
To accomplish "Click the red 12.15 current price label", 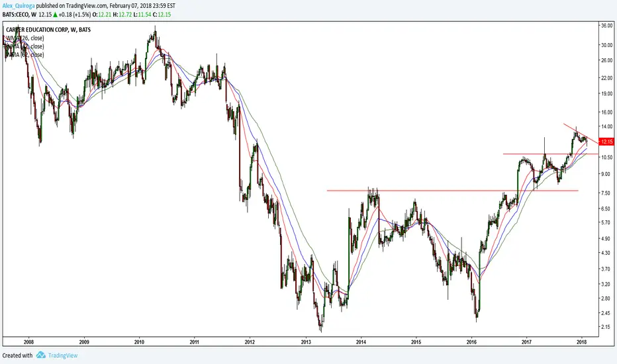I will (x=606, y=142).
